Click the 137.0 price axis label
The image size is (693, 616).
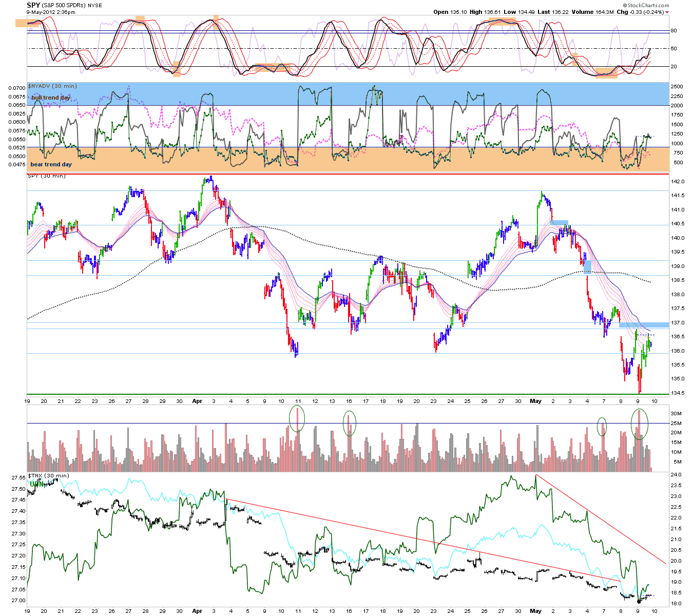tap(678, 323)
